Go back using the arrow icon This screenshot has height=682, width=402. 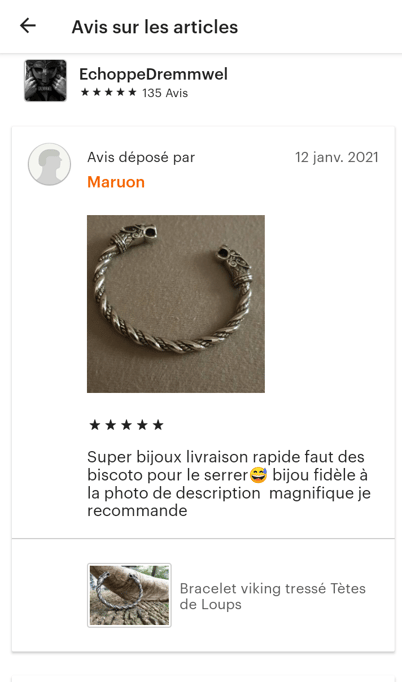(28, 26)
